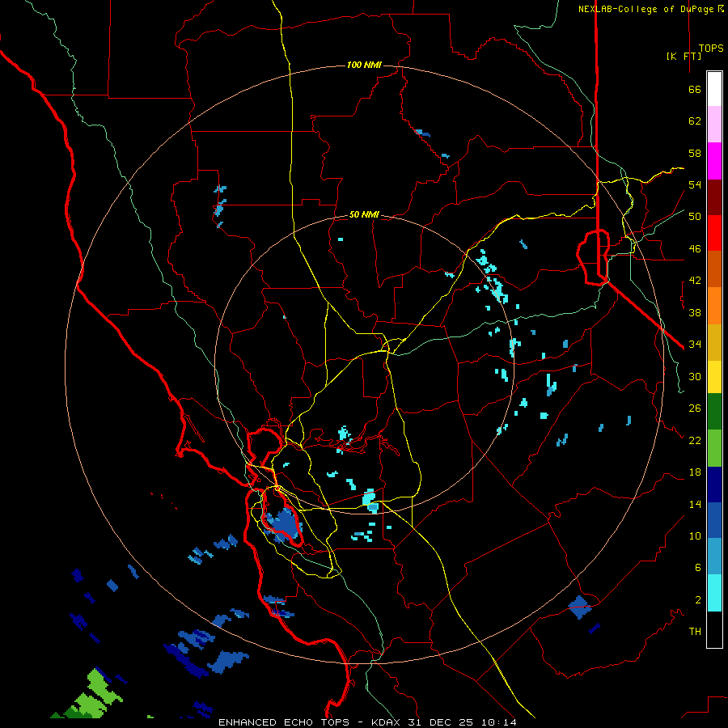
Task: Click the white swatch in the tops legend
Action: click(714, 89)
